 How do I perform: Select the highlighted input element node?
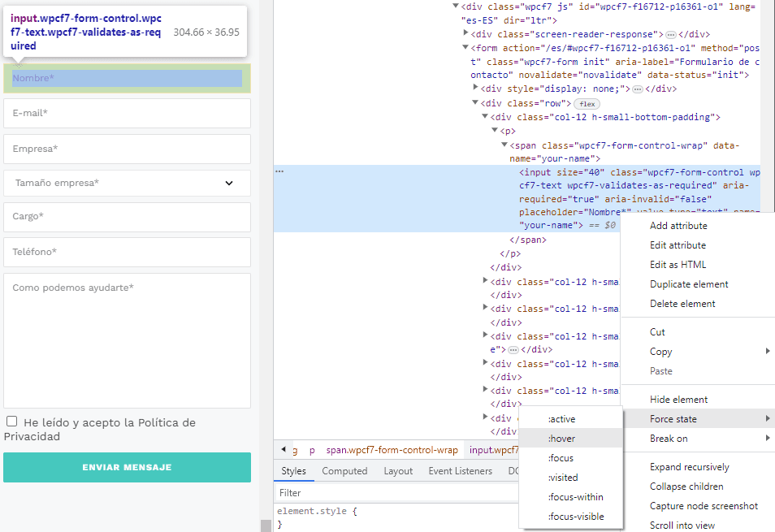pos(517,198)
